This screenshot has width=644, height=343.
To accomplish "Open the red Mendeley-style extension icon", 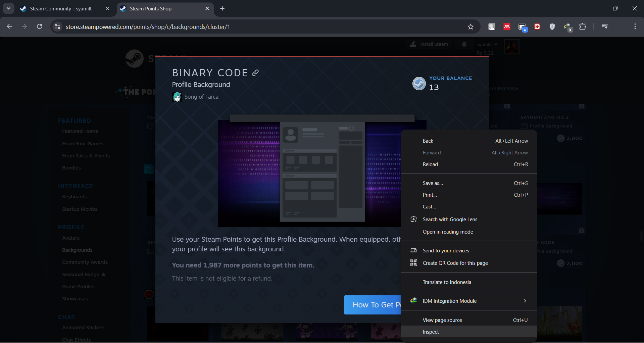I will pos(507,27).
